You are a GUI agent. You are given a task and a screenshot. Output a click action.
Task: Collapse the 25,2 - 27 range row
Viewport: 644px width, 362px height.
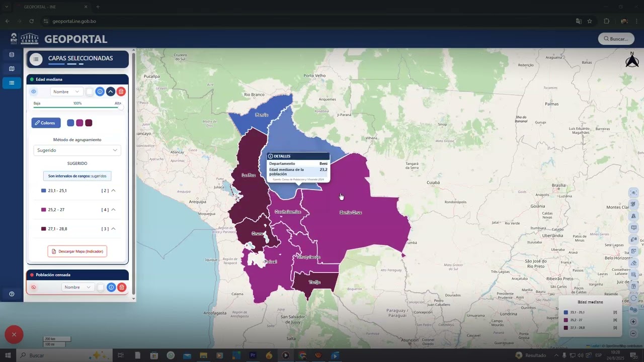point(113,210)
